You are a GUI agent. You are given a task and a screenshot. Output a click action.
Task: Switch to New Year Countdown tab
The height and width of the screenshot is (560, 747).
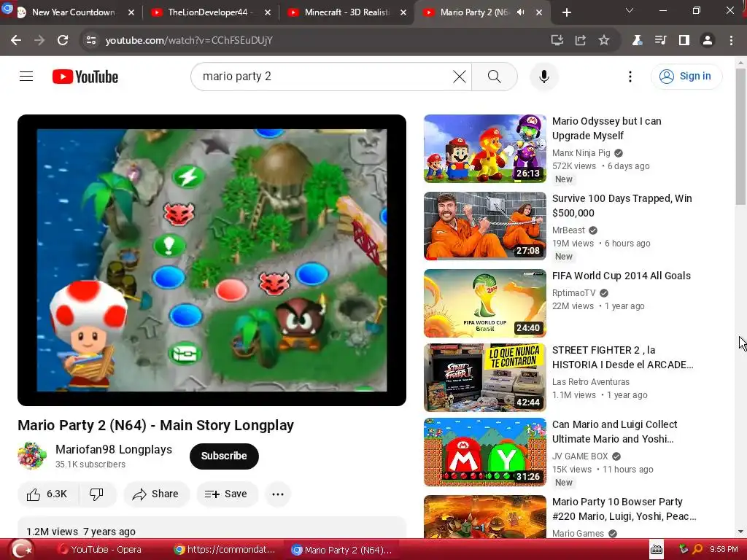pos(73,12)
